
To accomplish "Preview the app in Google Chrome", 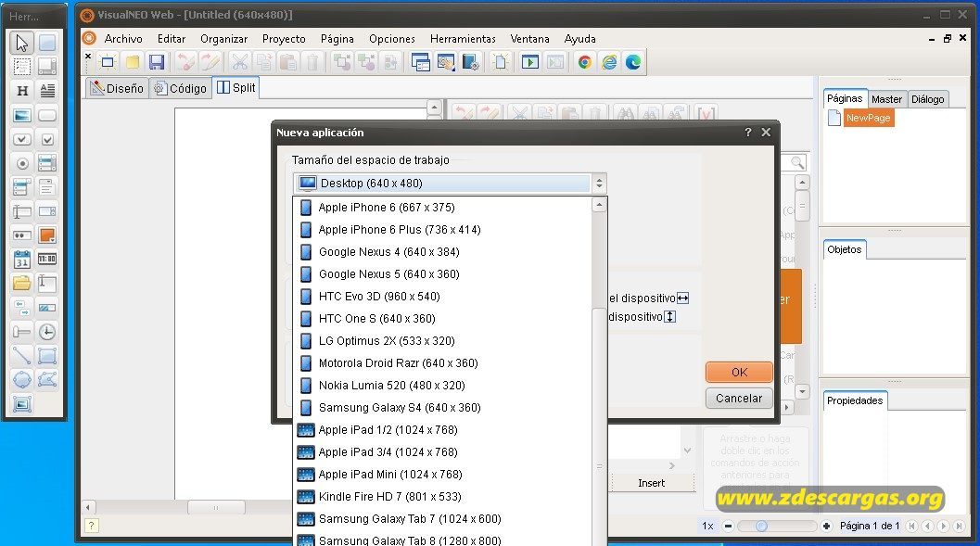I will coord(584,62).
